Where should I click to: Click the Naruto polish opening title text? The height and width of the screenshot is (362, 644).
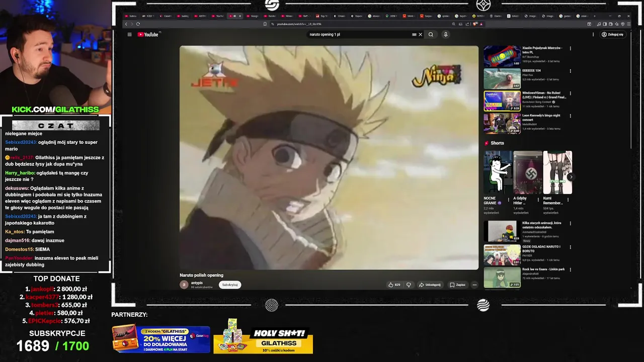point(201,275)
